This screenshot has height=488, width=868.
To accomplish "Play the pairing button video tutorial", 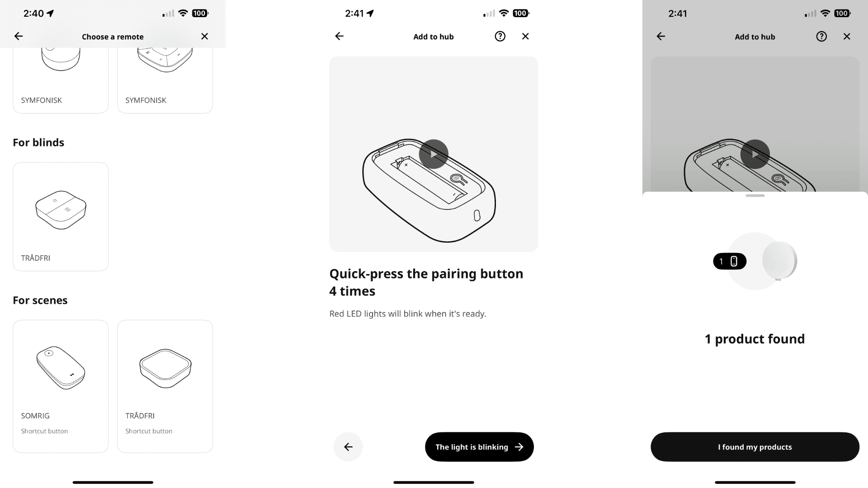I will 434,154.
